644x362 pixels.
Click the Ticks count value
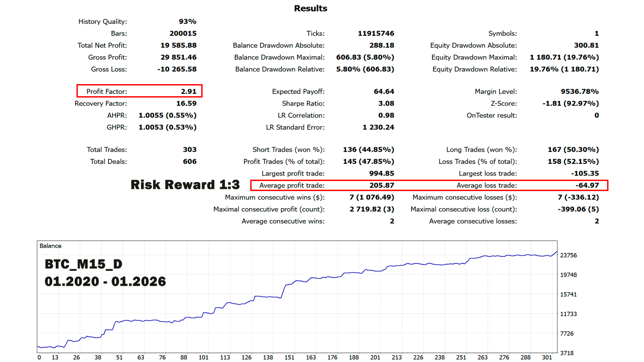pos(376,34)
